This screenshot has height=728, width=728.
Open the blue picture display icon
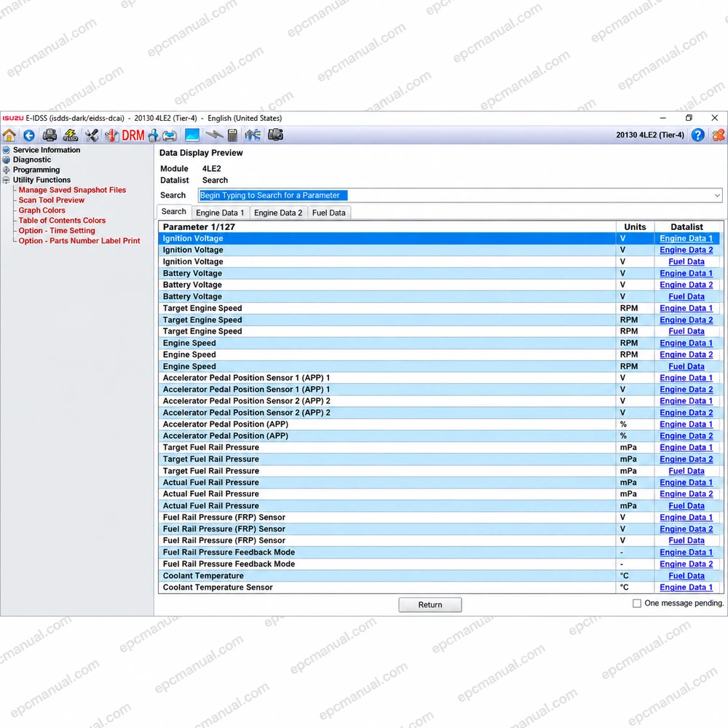click(x=192, y=135)
